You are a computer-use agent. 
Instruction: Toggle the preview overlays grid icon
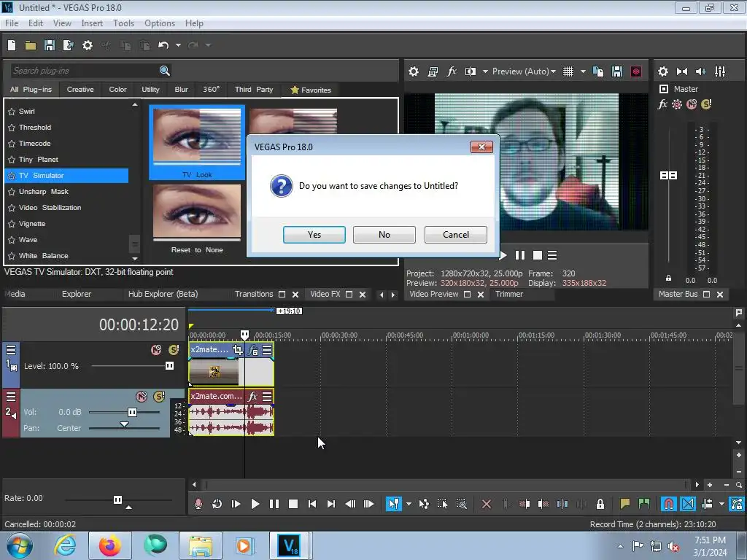coord(568,71)
